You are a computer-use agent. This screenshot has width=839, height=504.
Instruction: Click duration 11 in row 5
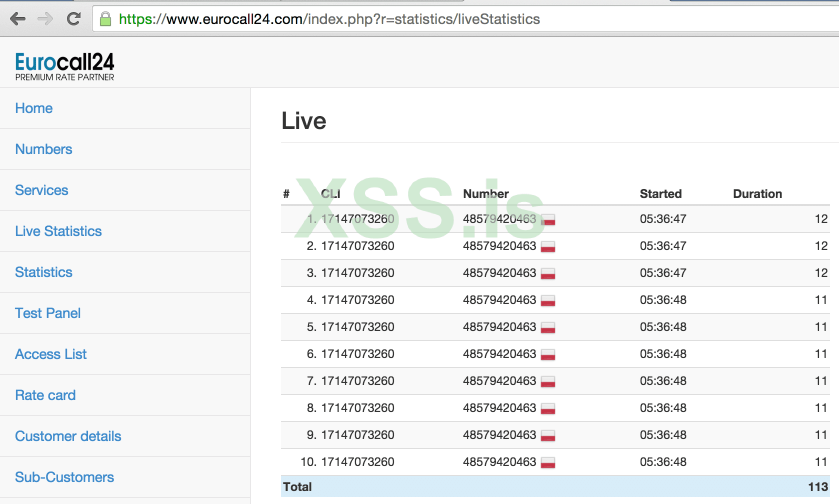point(821,327)
